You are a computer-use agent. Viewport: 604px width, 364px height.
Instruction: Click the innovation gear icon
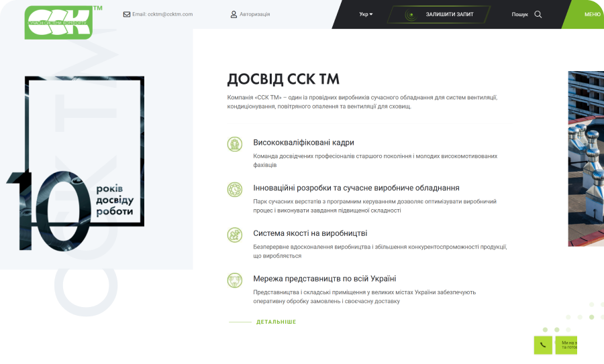pos(235,189)
